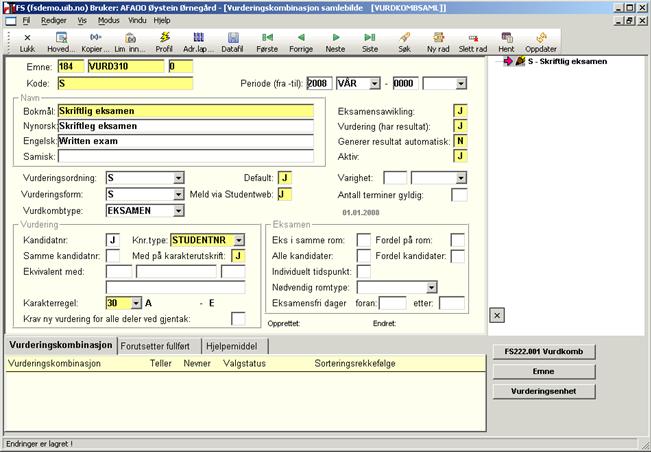Expand the Vurderingsordning dropdown
This screenshot has height=453, width=651.
tap(178, 177)
